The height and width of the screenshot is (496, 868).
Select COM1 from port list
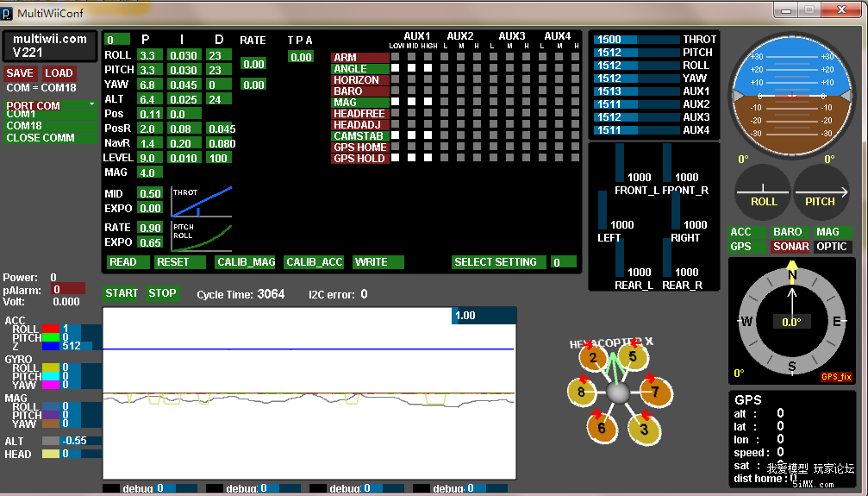click(x=50, y=115)
